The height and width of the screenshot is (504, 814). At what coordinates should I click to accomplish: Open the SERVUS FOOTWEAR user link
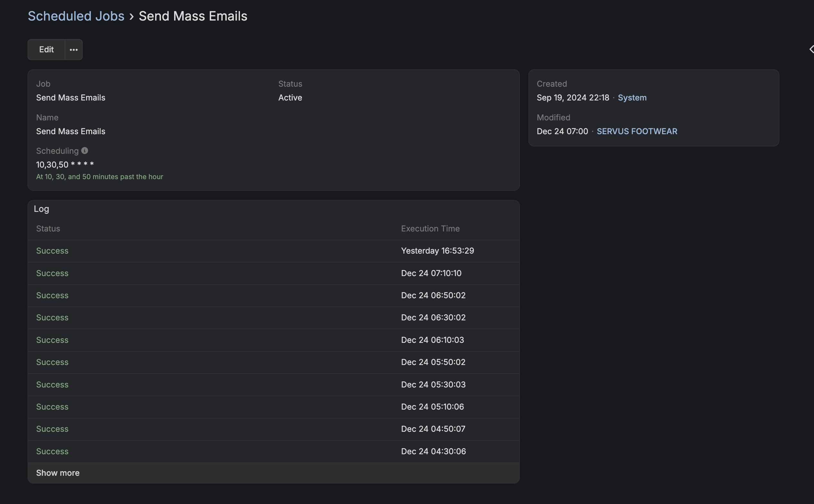click(x=637, y=131)
